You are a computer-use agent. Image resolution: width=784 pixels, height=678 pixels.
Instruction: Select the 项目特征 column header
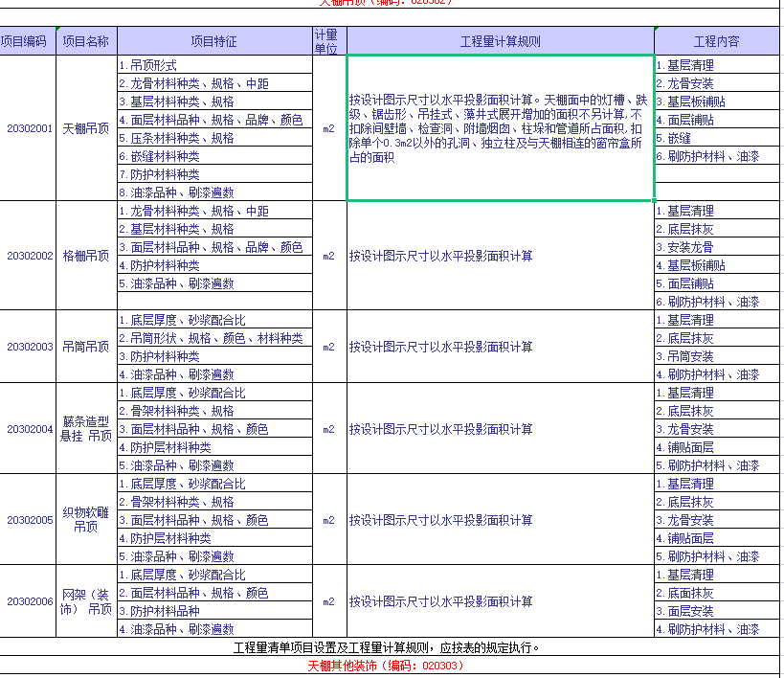pyautogui.click(x=214, y=41)
